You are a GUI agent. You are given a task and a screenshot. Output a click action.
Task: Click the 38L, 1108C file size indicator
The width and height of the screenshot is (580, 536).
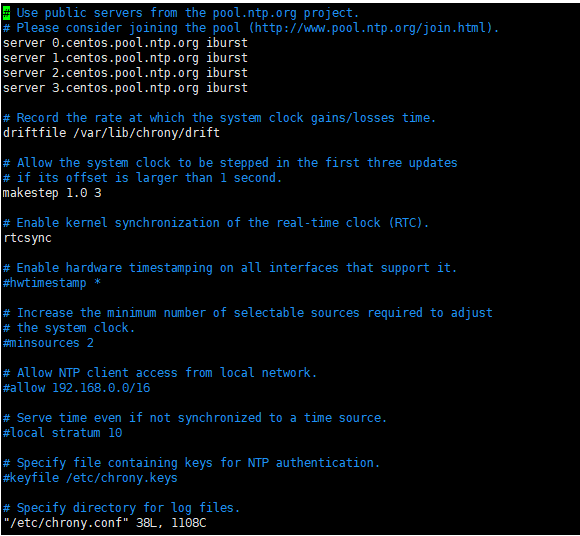click(171, 523)
